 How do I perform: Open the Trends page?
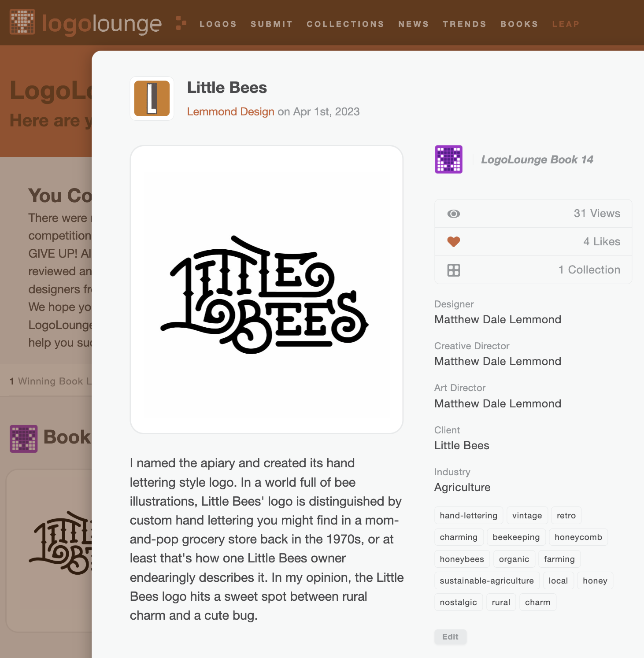(x=464, y=24)
